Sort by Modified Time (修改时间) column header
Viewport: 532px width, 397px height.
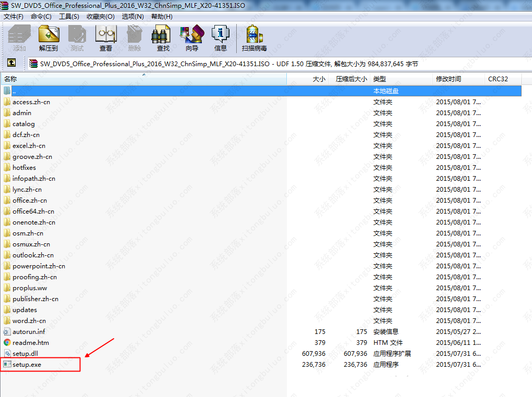click(x=458, y=79)
